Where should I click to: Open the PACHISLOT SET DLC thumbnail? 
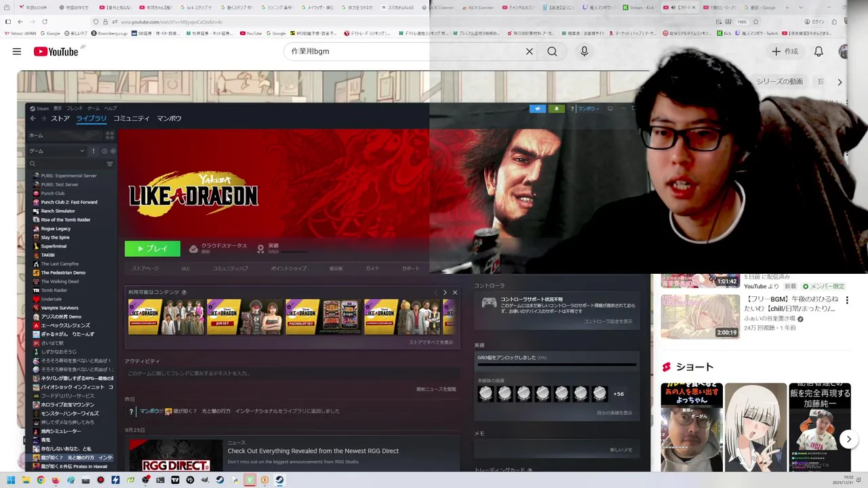[x=323, y=317]
